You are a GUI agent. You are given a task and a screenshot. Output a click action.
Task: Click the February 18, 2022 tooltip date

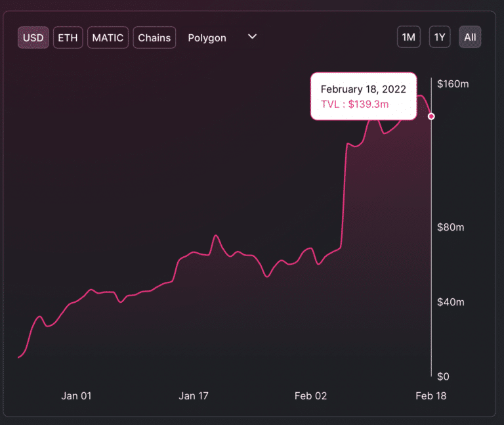363,89
